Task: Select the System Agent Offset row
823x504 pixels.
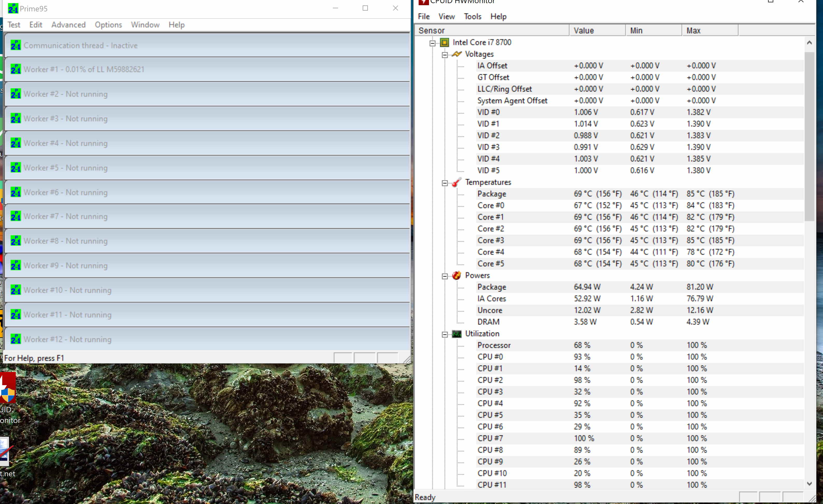Action: (x=640, y=100)
